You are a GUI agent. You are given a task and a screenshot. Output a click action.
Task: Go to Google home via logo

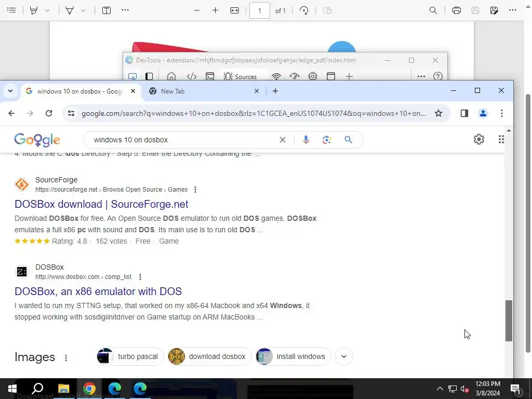click(x=37, y=140)
